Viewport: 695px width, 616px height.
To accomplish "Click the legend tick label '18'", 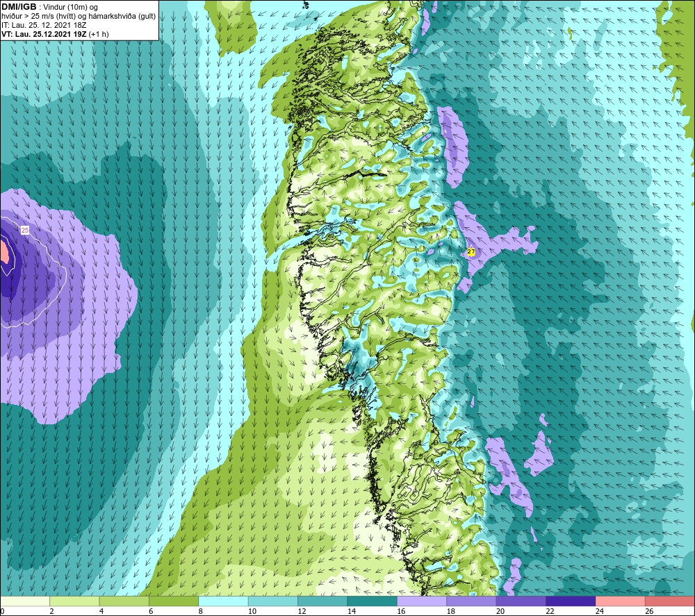I will pos(451,611).
